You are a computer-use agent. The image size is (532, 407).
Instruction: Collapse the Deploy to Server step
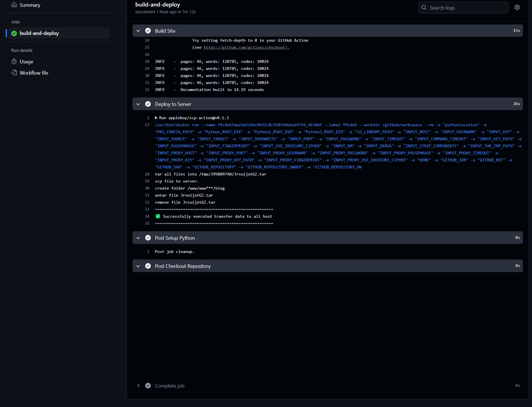coord(138,104)
